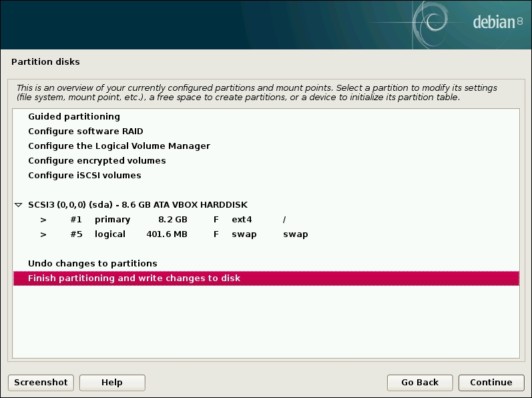
Task: Click the F flag on the swap row
Action: point(216,234)
